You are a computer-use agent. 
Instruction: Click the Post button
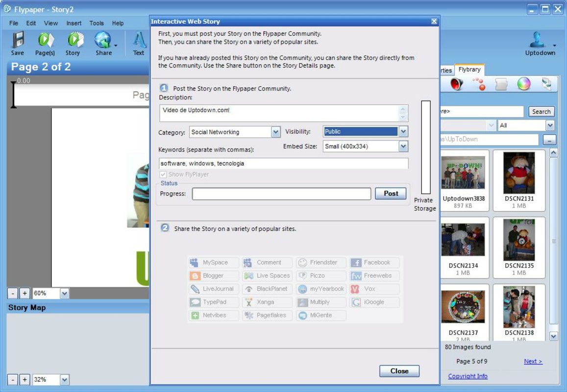(x=391, y=194)
